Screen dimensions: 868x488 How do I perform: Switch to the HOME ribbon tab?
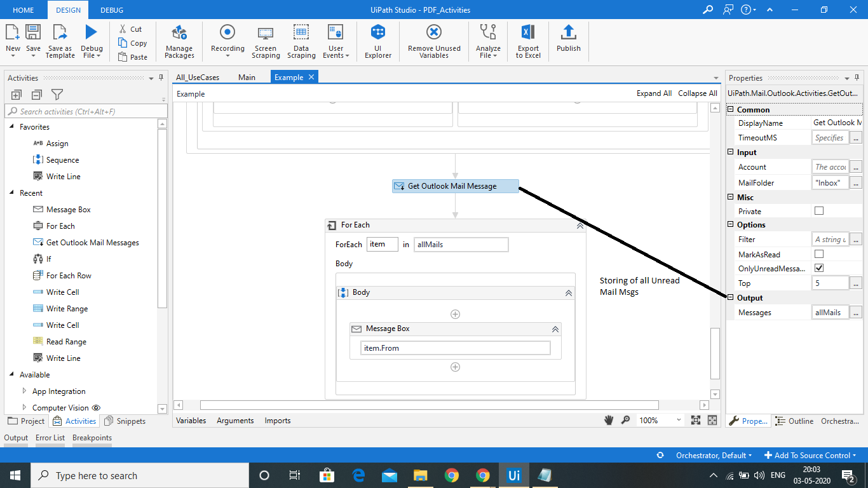[x=24, y=10]
